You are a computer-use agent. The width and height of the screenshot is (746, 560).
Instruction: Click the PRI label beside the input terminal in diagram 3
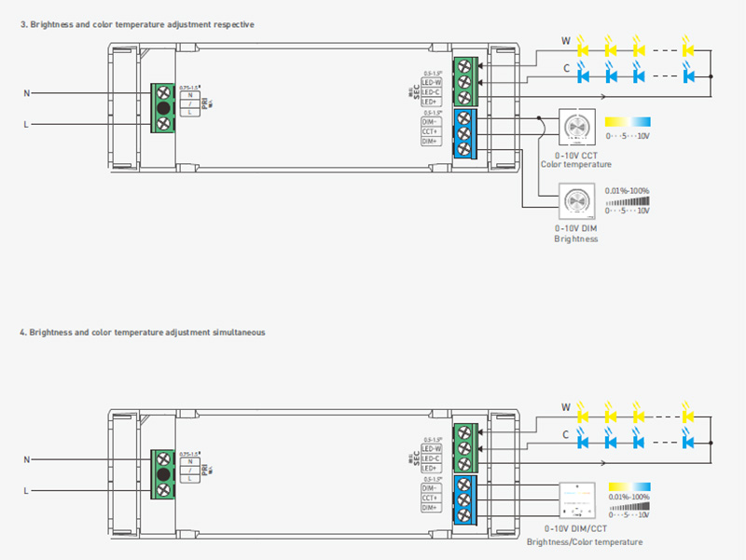click(x=205, y=103)
